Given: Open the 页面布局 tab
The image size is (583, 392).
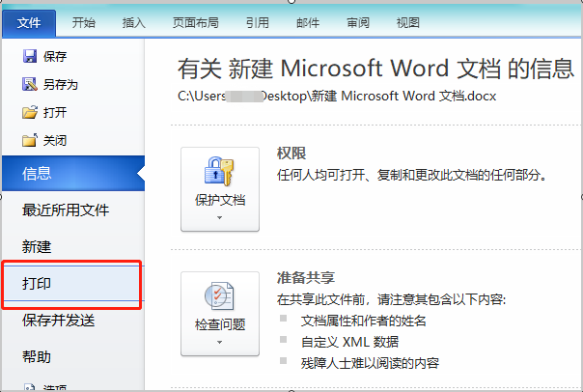Looking at the screenshot, I should point(196,23).
